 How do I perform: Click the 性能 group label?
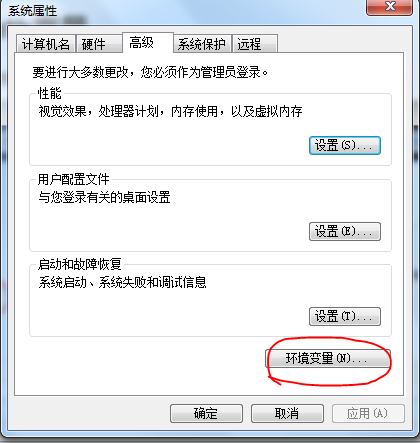click(50, 93)
